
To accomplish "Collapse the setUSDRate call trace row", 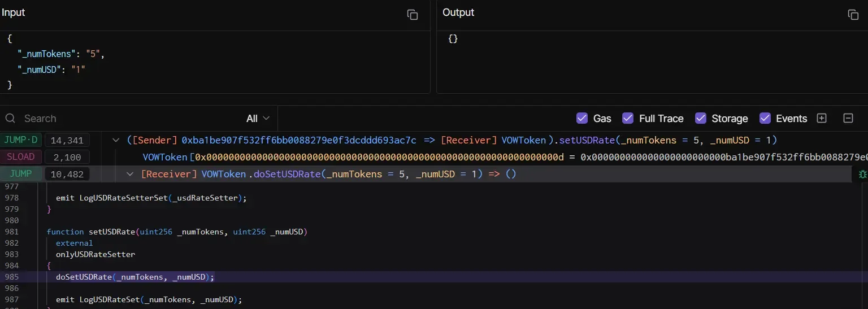I will tap(116, 140).
